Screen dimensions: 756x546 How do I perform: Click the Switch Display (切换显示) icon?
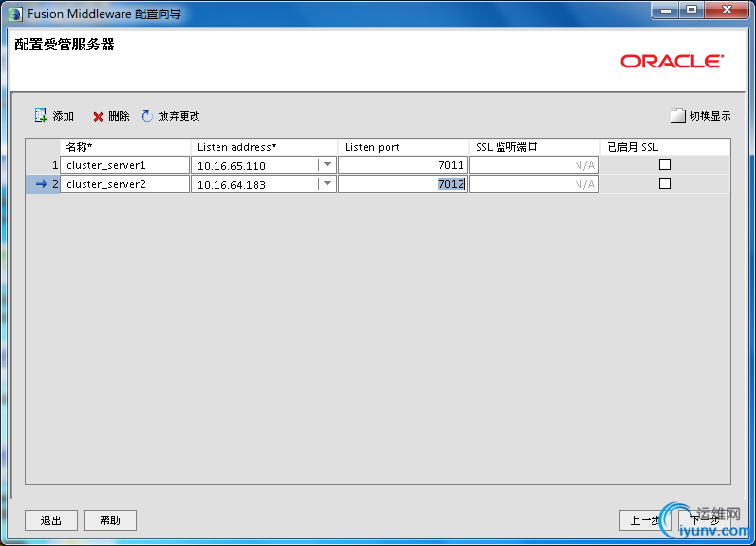coord(677,116)
